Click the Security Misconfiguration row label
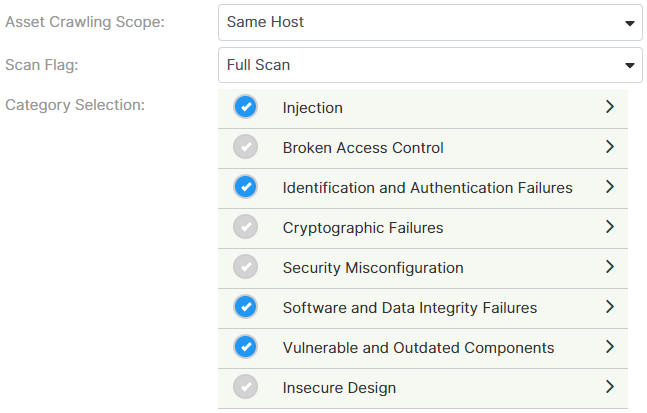This screenshot has height=413, width=647. [373, 268]
